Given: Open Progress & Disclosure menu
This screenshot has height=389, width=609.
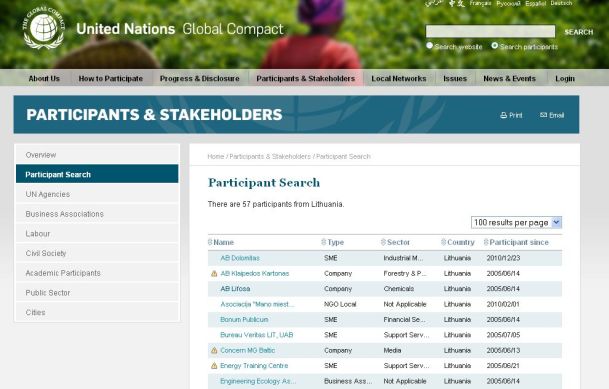Looking at the screenshot, I should pos(200,78).
